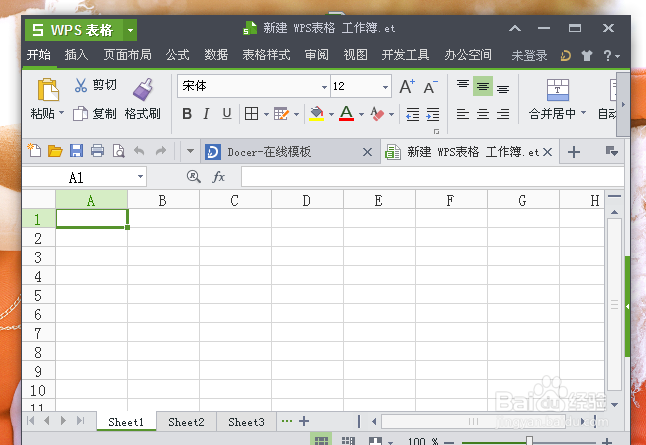
Task: Click into the formula bar input
Action: point(433,177)
